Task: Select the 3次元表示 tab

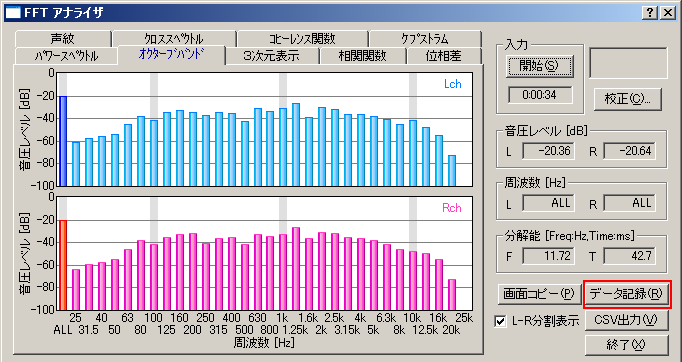Action: 272,56
